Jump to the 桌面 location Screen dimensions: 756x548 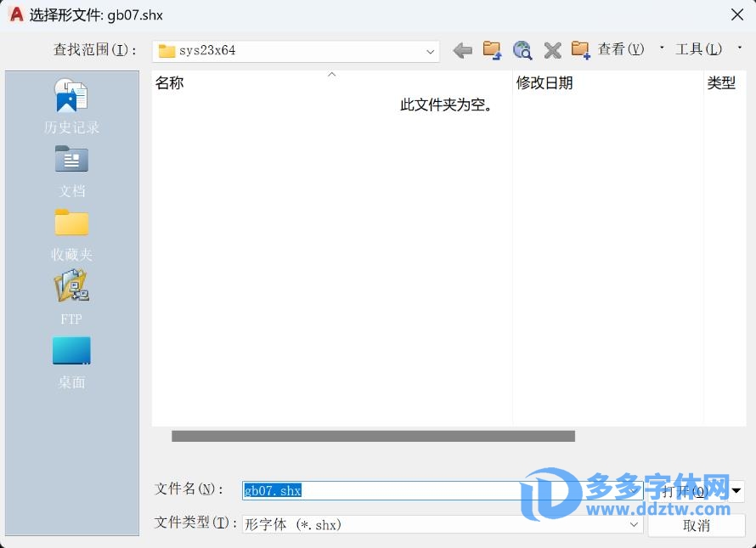(x=72, y=362)
